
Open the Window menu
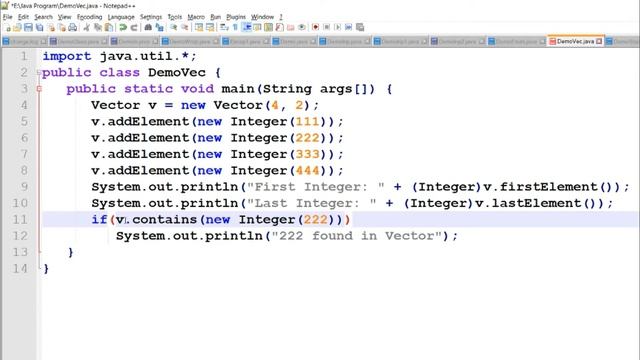(262, 17)
